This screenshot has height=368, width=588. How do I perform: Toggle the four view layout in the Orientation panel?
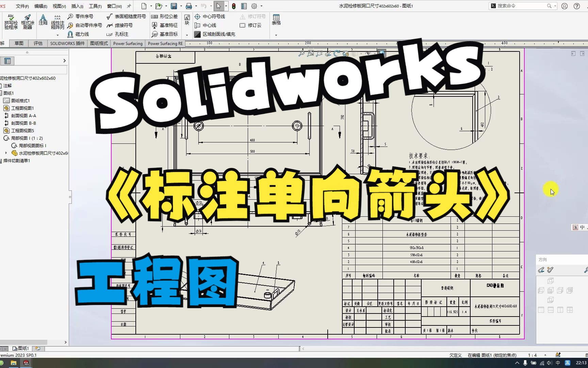[x=570, y=310]
